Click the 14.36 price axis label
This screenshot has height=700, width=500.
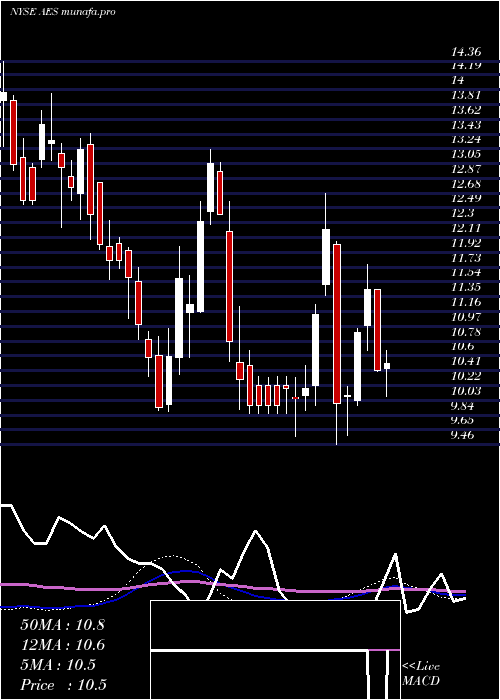coord(466,52)
